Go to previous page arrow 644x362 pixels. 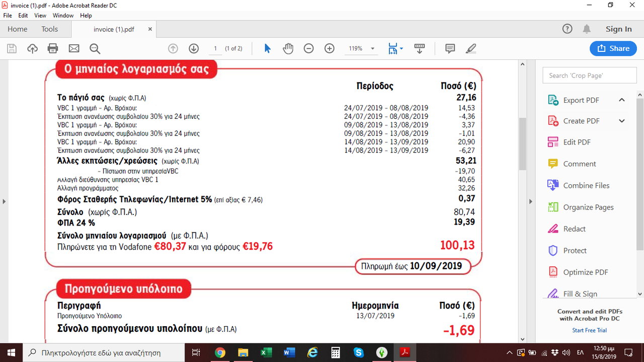point(173,48)
